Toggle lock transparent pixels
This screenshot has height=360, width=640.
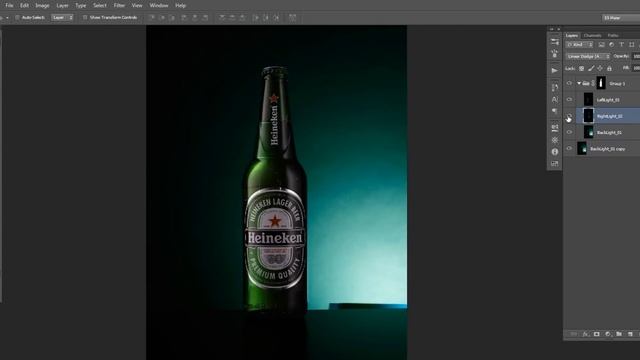pyautogui.click(x=582, y=69)
